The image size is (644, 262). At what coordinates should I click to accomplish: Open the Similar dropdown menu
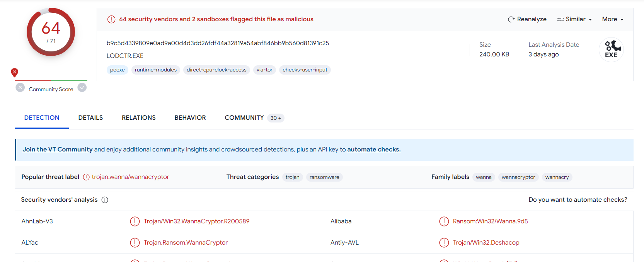coord(574,19)
